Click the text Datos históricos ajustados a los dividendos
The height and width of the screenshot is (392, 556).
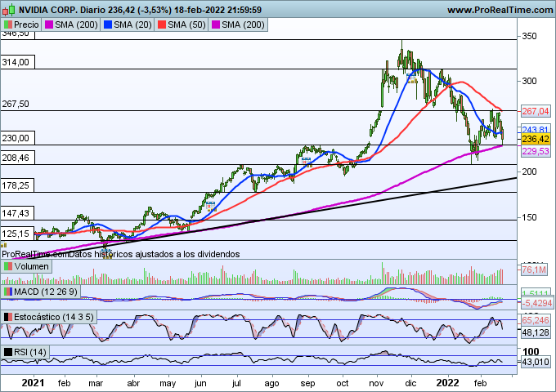(155, 254)
